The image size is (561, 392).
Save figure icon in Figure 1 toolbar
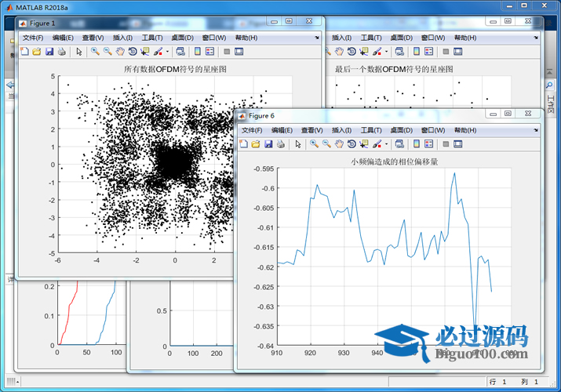point(49,52)
